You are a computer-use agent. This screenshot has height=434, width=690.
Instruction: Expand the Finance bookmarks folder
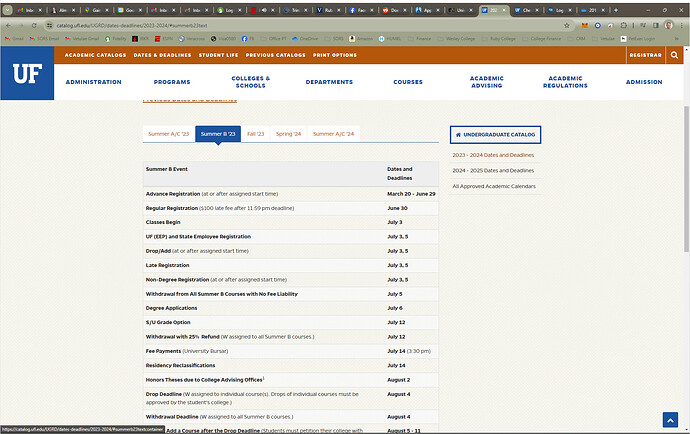point(420,39)
